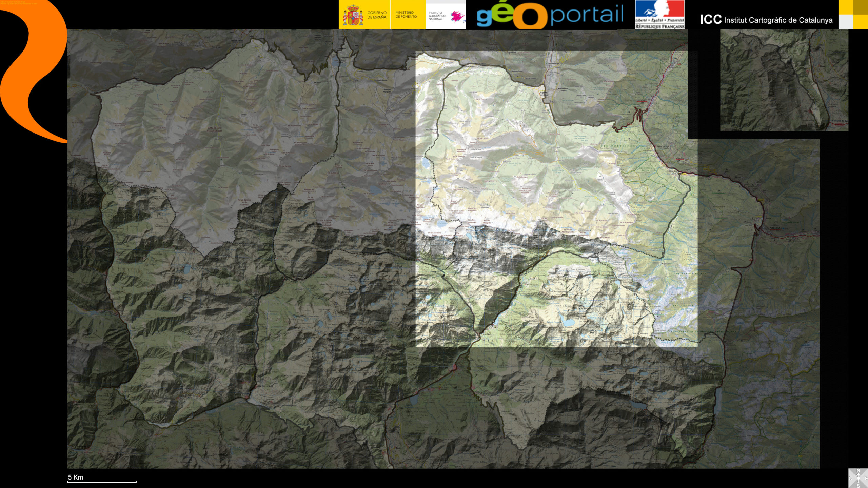Click the Bossòst town label on map
This screenshot has height=488, width=868.
click(642, 100)
